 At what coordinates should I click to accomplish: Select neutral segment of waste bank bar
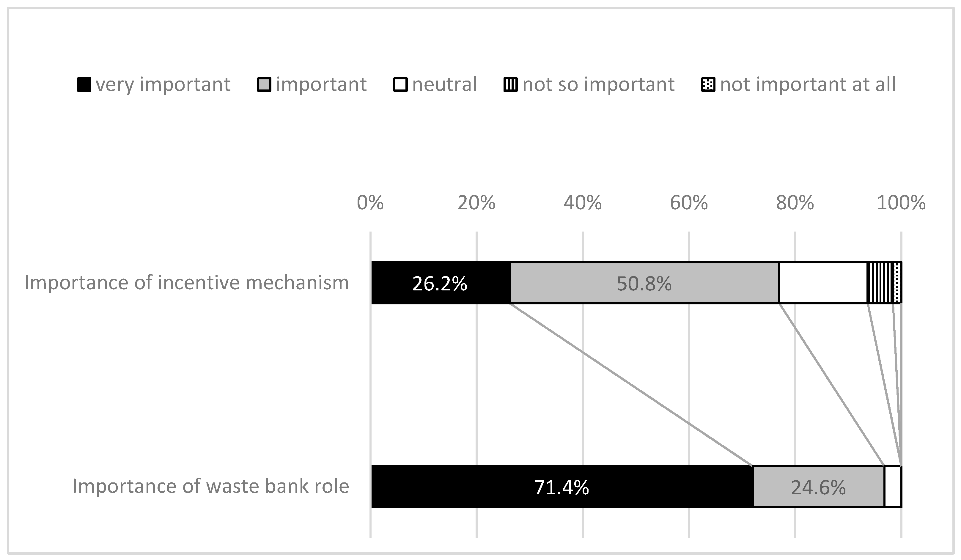coord(893,487)
